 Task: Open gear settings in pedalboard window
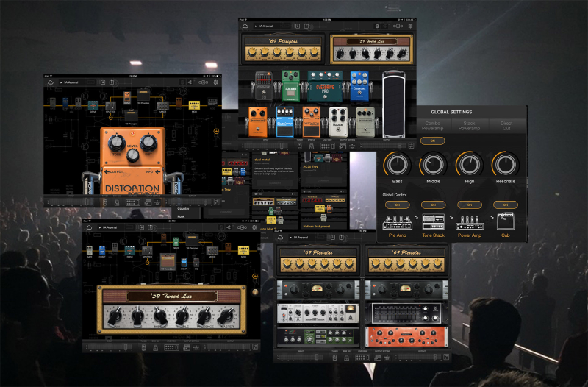410,26
